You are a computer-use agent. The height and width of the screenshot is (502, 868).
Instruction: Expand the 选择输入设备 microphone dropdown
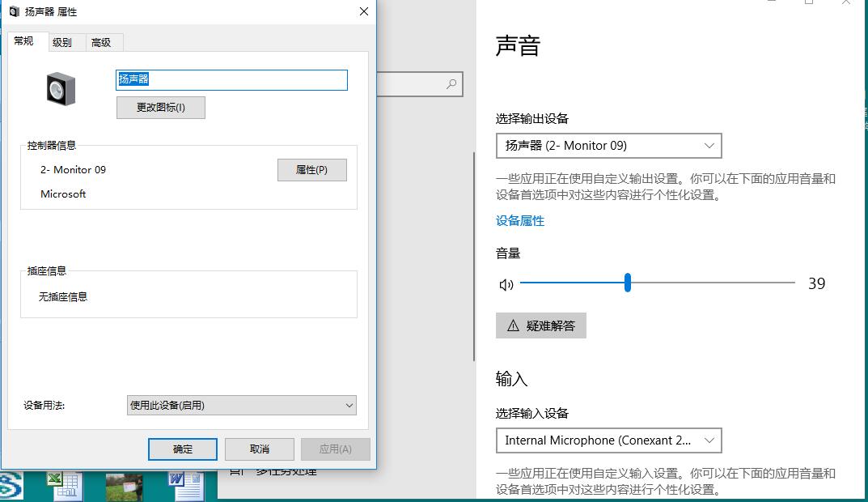pyautogui.click(x=608, y=440)
